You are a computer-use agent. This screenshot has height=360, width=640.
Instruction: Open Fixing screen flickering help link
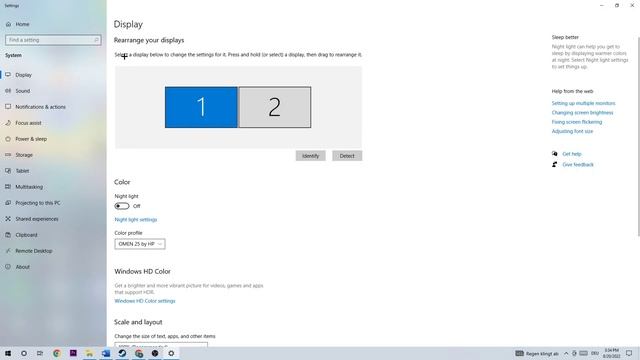(577, 122)
